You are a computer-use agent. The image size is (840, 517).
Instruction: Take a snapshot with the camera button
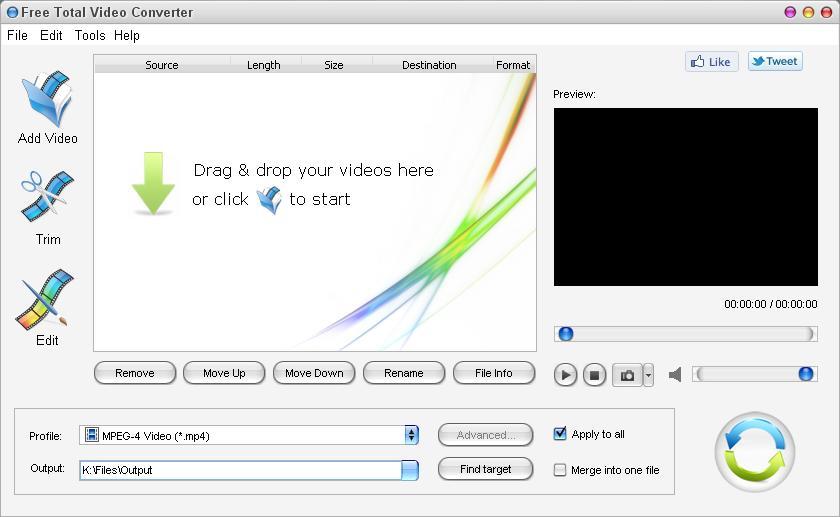point(627,375)
